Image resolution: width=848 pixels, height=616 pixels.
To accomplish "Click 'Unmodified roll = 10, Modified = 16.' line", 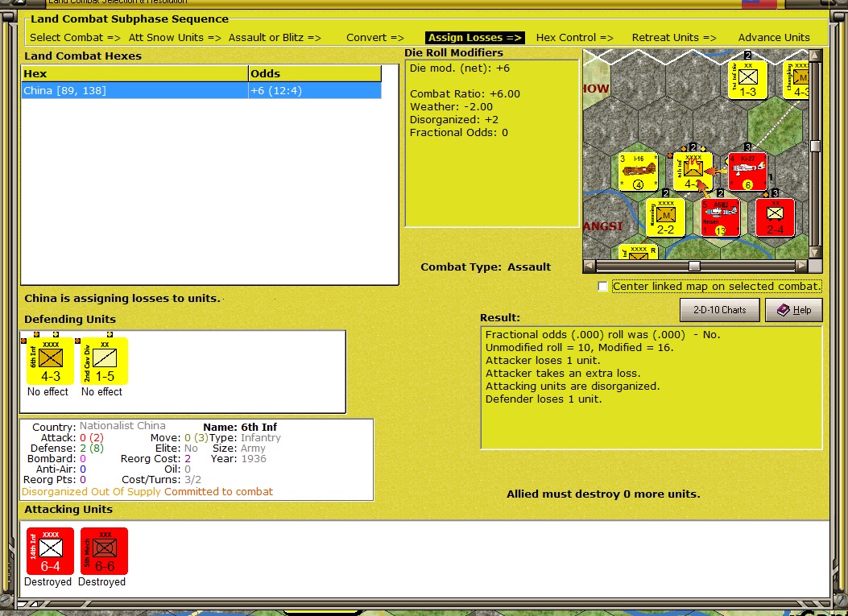I will [579, 348].
